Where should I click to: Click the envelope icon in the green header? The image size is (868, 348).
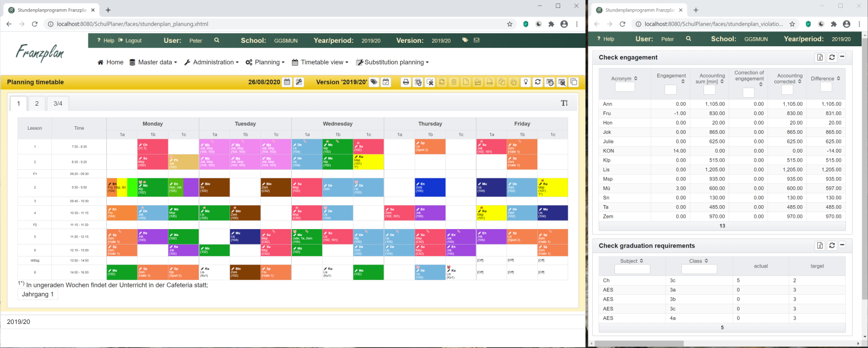point(476,41)
